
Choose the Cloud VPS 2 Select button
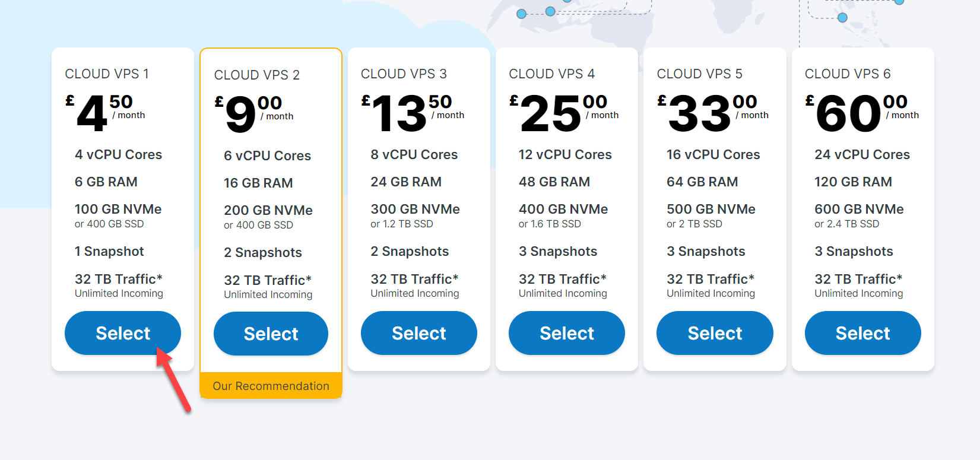[x=271, y=334]
